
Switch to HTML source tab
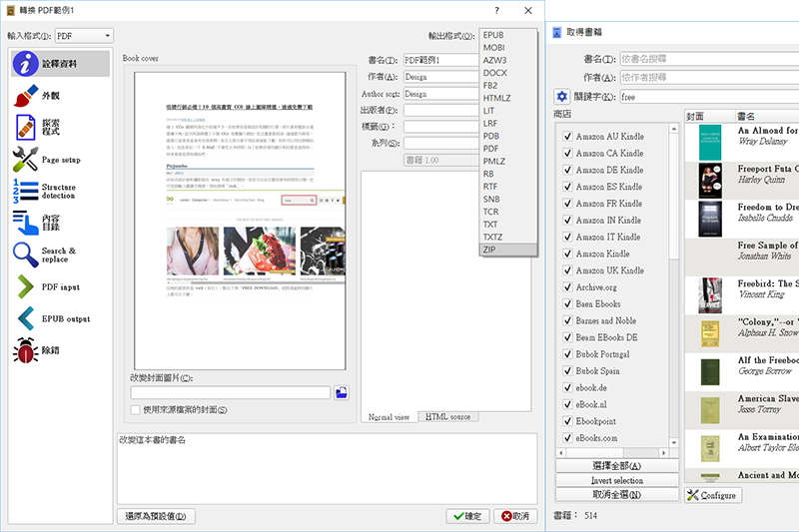[447, 417]
